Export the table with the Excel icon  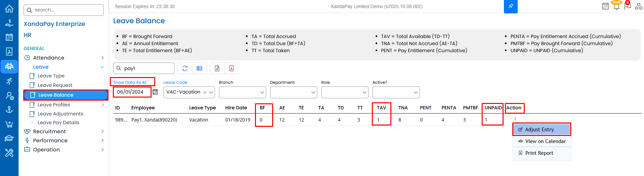click(217, 68)
